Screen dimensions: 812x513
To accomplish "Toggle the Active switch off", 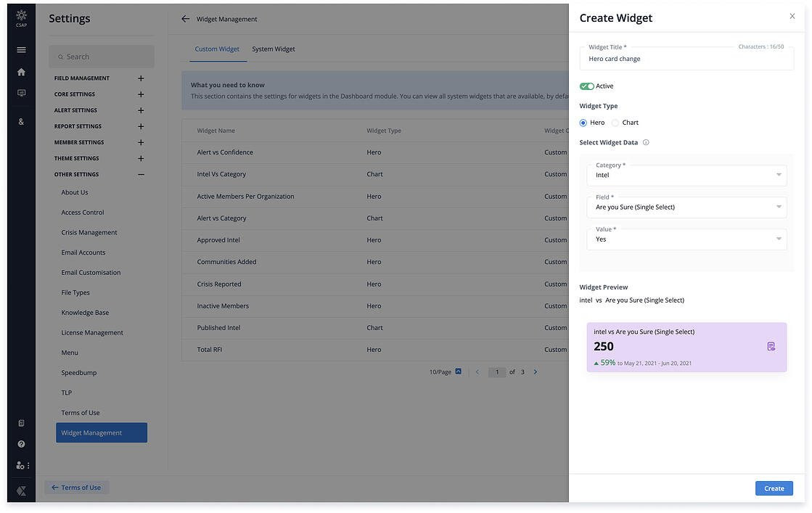I will point(586,86).
